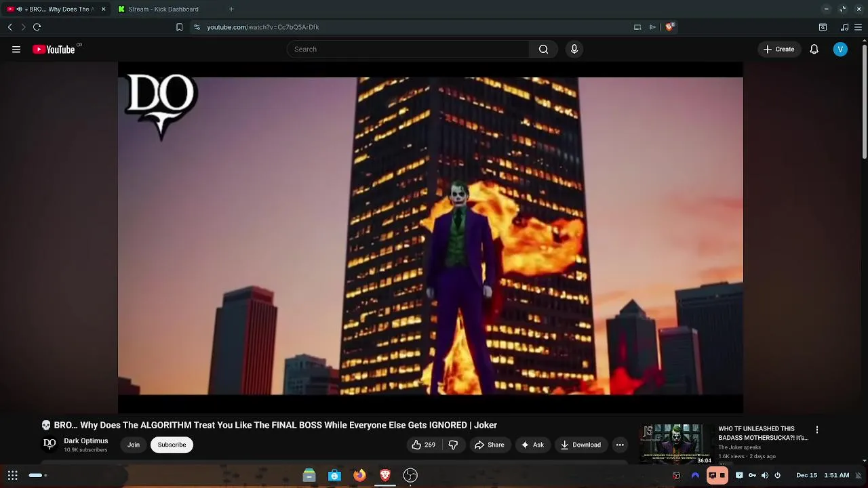Switch to Stream - Kick Dashboard tab
Screen dimensions: 868x488
coord(164,9)
